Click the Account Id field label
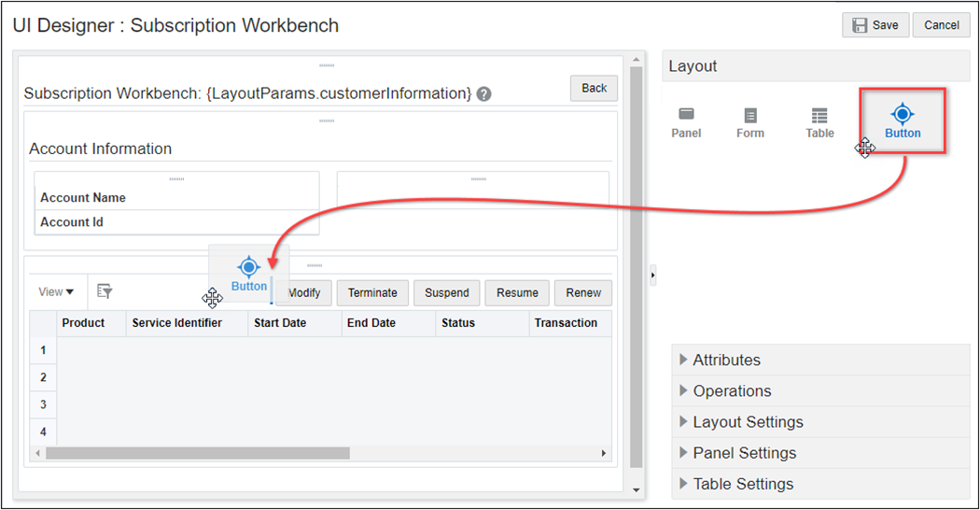Viewport: 980px width, 510px height. click(x=72, y=222)
